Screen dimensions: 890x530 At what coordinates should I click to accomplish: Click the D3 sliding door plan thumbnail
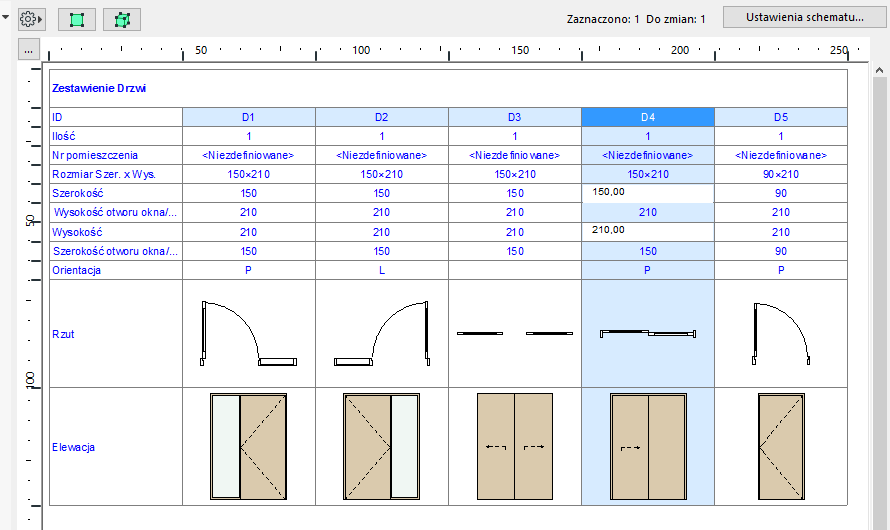coord(515,333)
